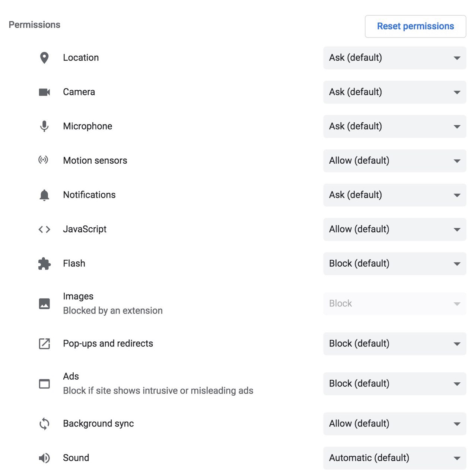Click the disabled Images Block dropdown
Screen dimensions: 475x476
point(395,303)
